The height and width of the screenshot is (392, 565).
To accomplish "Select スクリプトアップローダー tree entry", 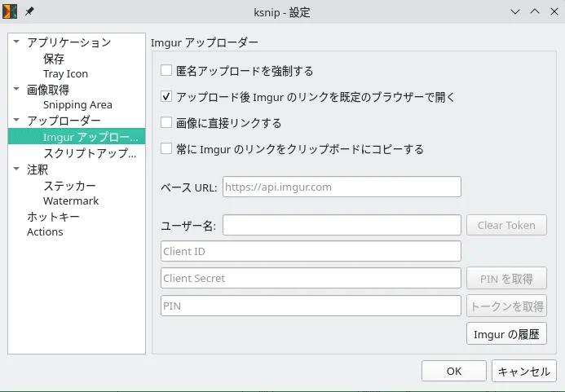I will [x=89, y=153].
